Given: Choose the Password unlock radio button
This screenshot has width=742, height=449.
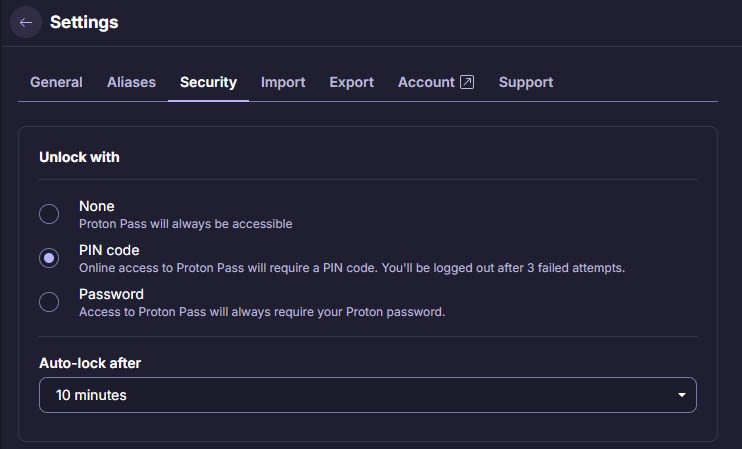Looking at the screenshot, I should [x=49, y=302].
